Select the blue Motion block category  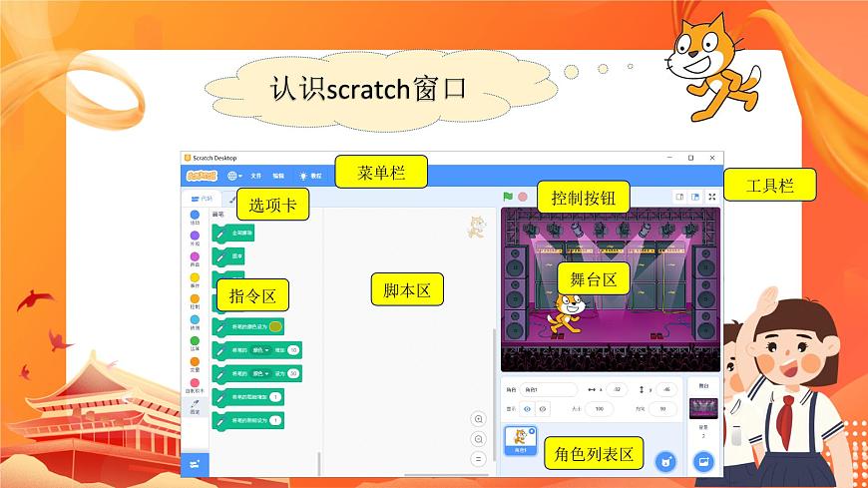(x=195, y=217)
